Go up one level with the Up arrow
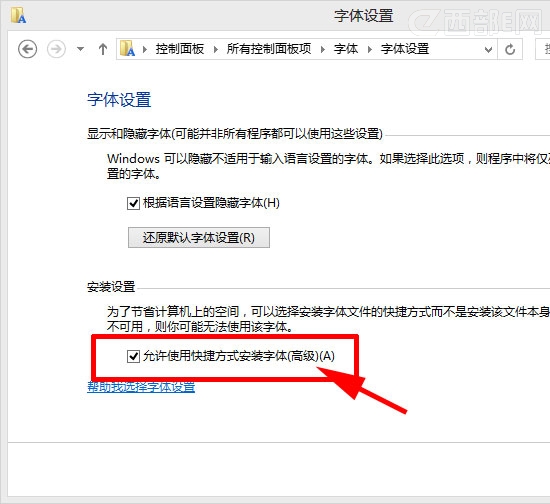The height and width of the screenshot is (504, 550). [103, 49]
